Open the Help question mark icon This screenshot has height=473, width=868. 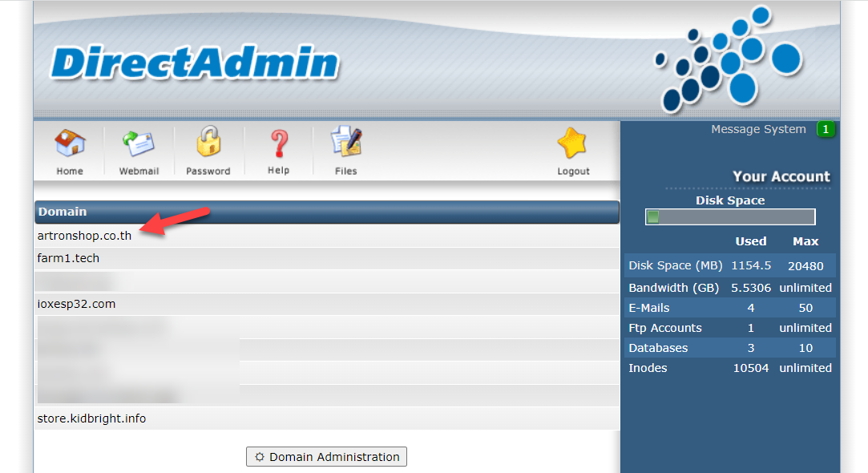point(279,144)
